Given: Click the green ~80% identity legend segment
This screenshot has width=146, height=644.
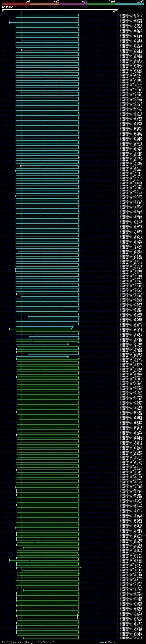Looking at the screenshot, I should click(x=101, y=4).
